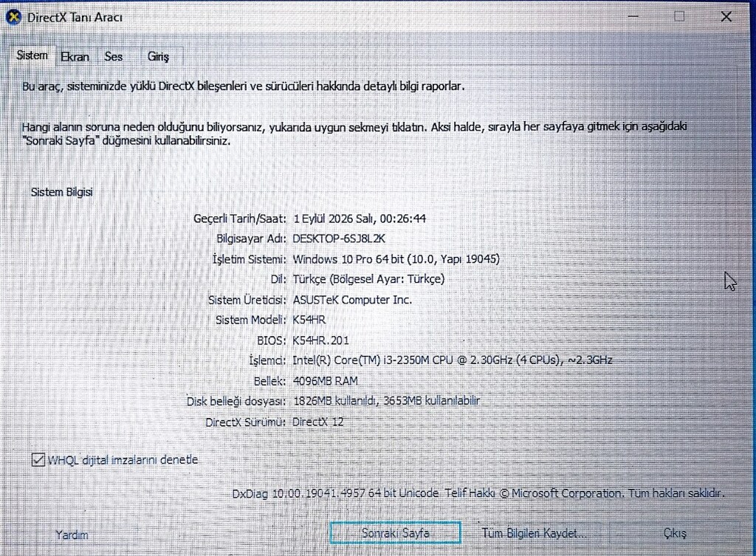Click the Sistem Bilgisi group label
This screenshot has height=556, width=756.
coord(62,192)
